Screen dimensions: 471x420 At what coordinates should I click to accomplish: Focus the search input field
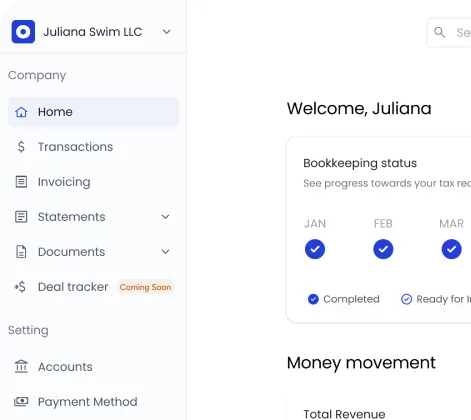449,32
